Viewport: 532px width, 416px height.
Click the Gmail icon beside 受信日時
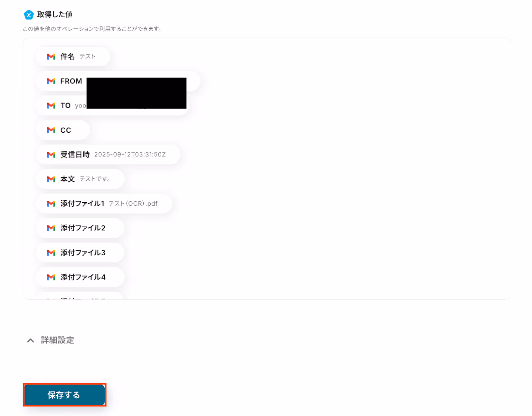coord(51,155)
